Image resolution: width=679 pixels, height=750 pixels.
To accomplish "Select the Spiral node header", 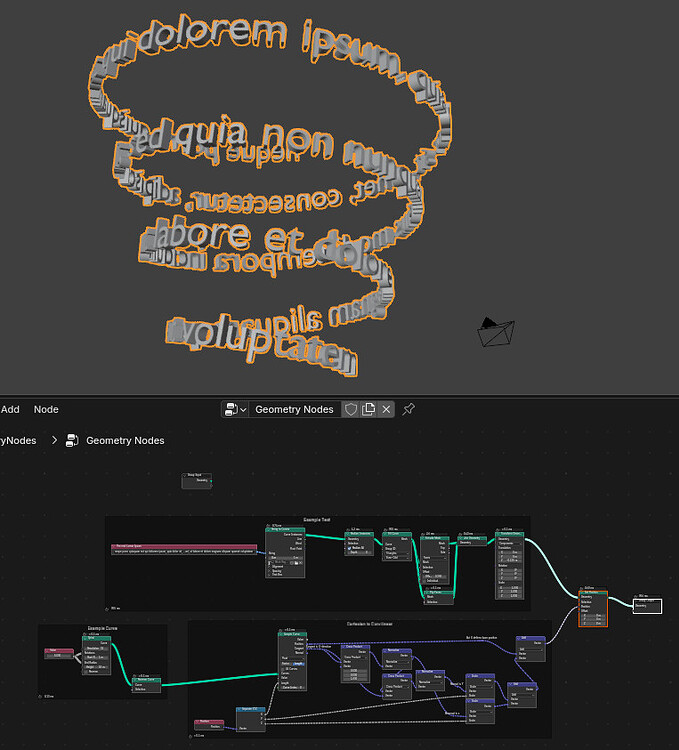I will click(x=97, y=638).
